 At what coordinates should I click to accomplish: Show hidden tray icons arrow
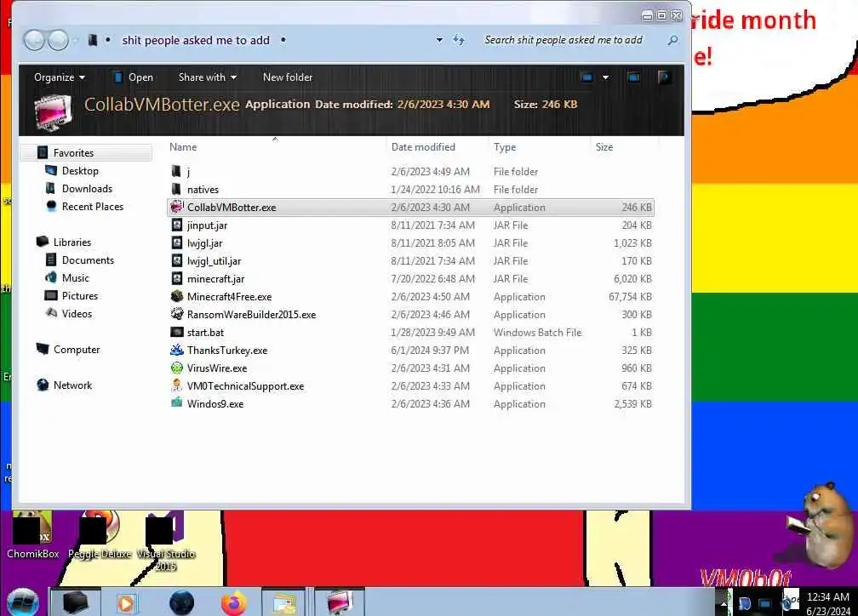point(723,603)
